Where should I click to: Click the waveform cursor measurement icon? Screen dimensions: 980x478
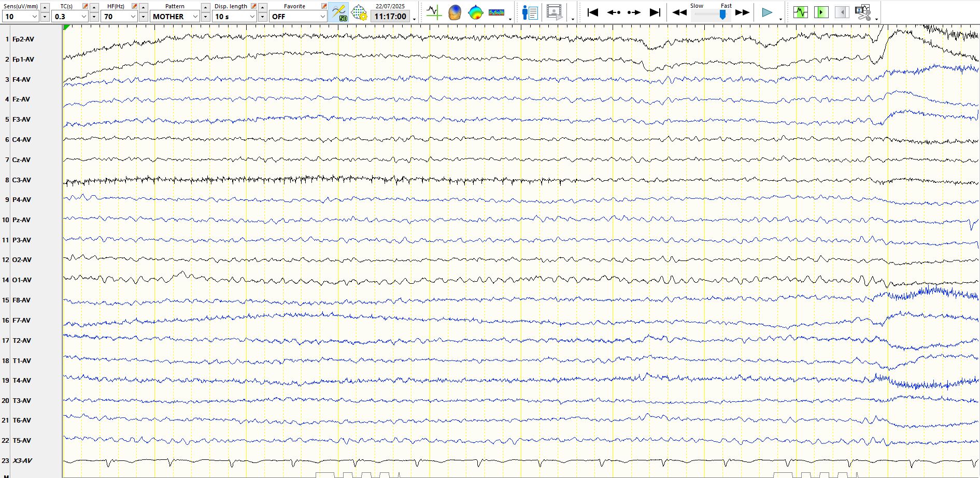434,12
